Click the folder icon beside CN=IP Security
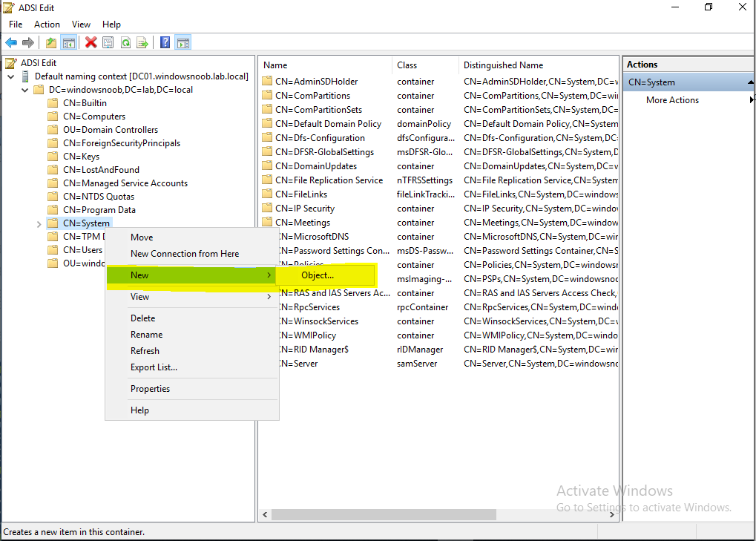The height and width of the screenshot is (541, 756). pos(267,208)
